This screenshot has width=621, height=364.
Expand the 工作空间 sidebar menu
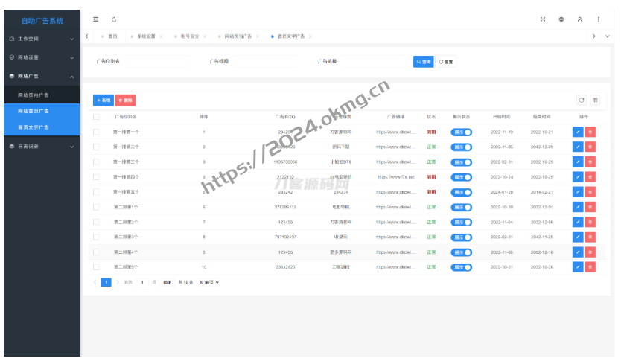42,39
